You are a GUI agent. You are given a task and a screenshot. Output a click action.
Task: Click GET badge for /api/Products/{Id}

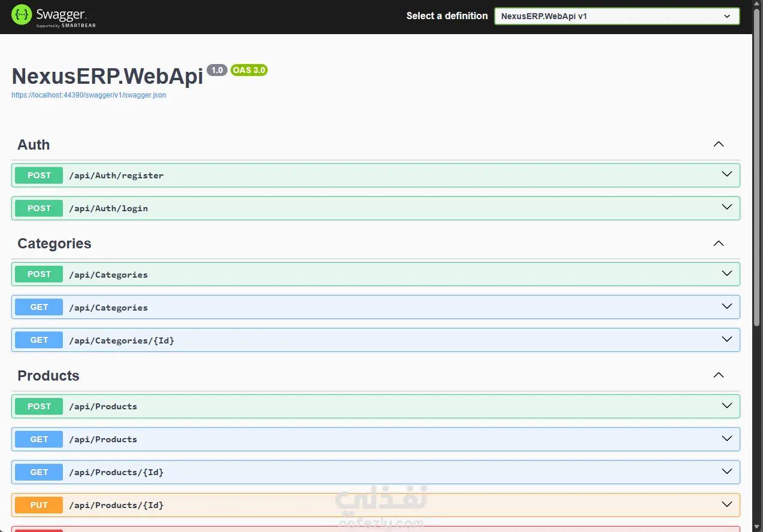[39, 472]
